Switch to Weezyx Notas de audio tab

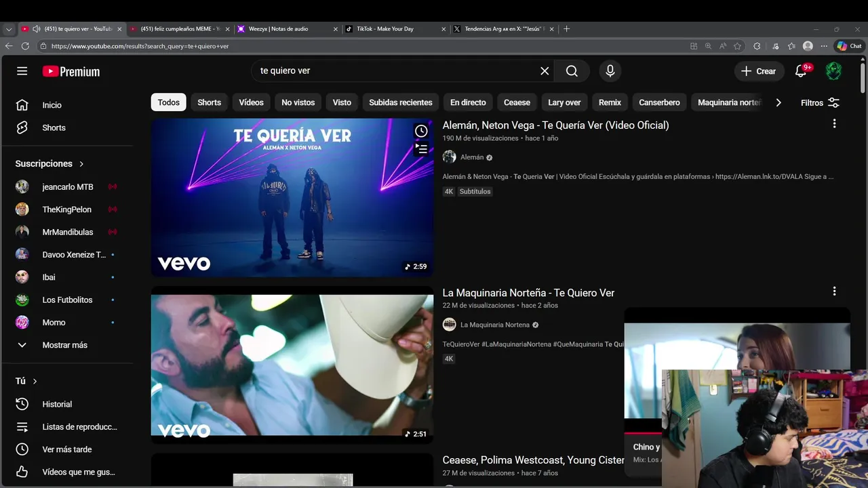(x=287, y=29)
